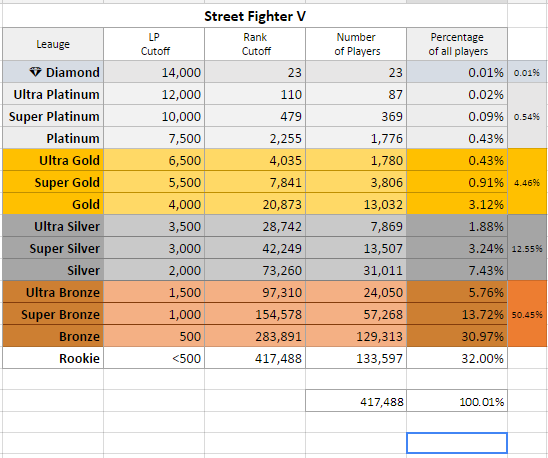Select the Leauge header cell
548x458 pixels.
(53, 44)
